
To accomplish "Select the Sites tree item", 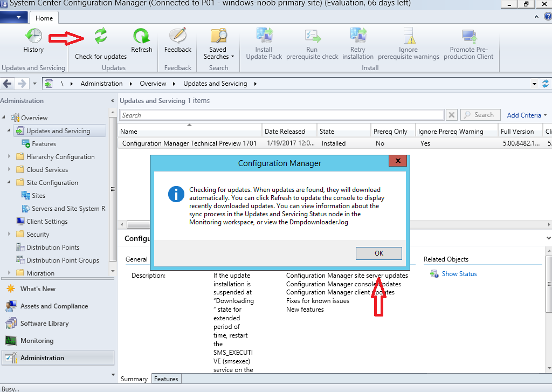I will click(x=38, y=196).
